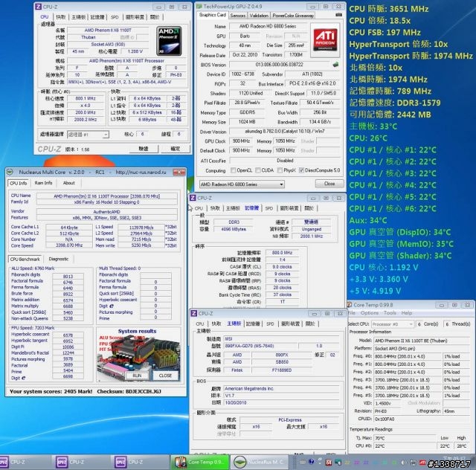This screenshot has height=470, width=476.
Task: Click the monitor icon in system tray
Action: coord(338,463)
